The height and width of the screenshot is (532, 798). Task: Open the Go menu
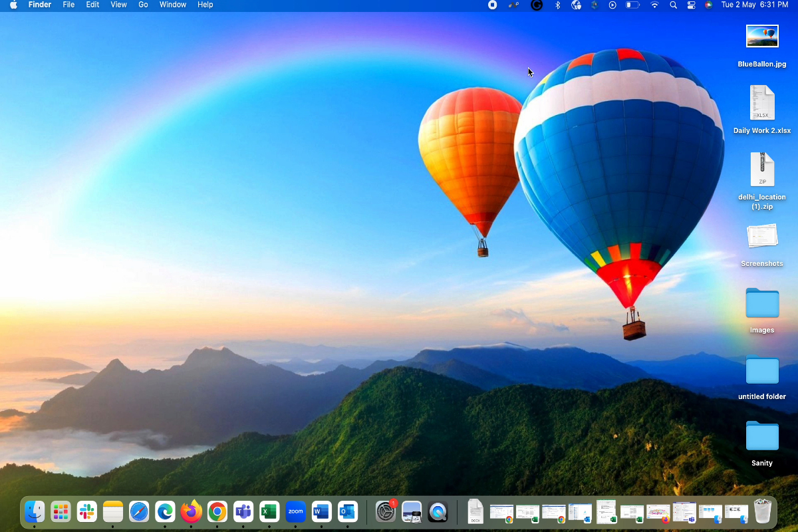point(143,5)
